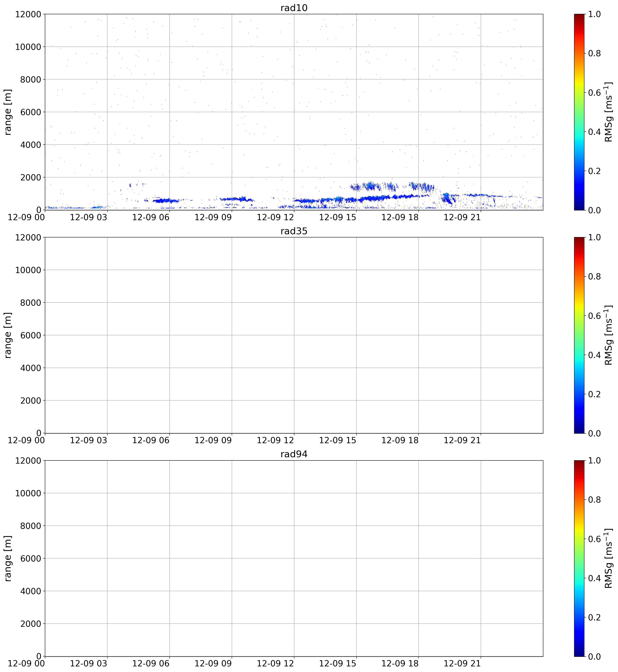The width and height of the screenshot is (618, 672).
Task: Click the RMSg colorbar label beside rad35
Action: point(609,335)
